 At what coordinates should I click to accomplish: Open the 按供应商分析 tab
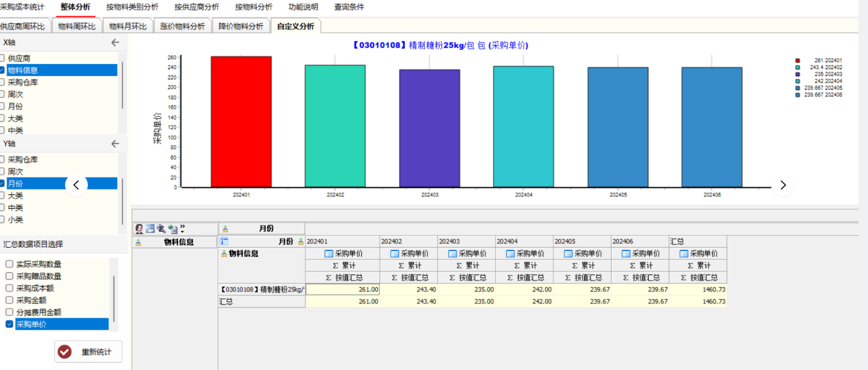click(197, 7)
